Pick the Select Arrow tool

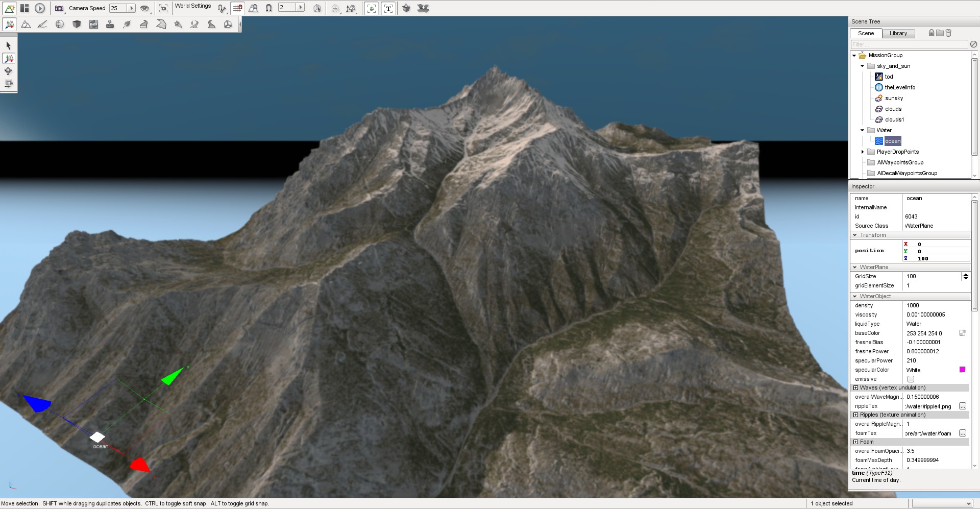point(9,45)
